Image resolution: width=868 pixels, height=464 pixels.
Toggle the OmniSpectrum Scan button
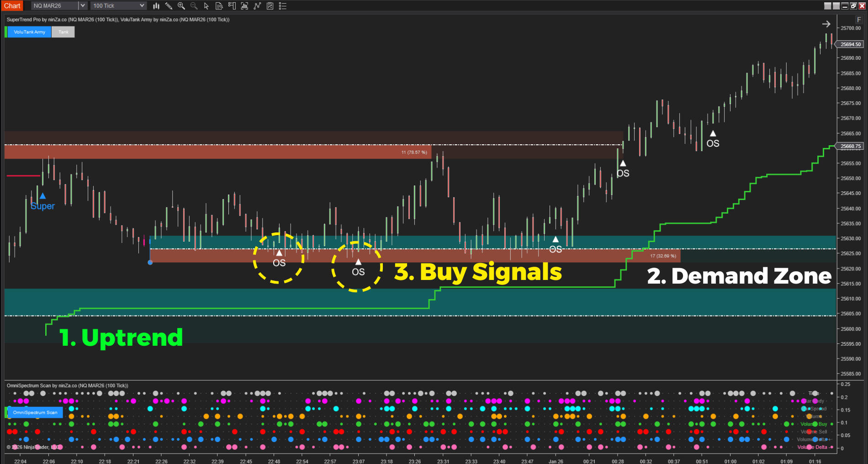point(35,412)
